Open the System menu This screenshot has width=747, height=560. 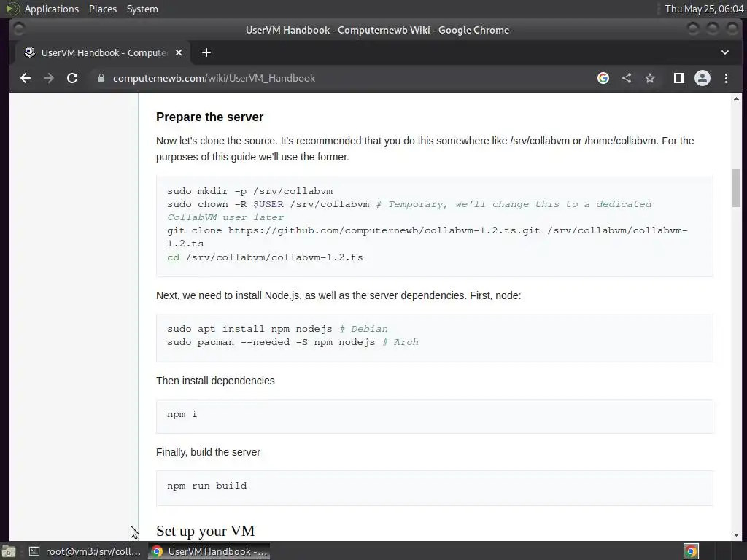[142, 9]
